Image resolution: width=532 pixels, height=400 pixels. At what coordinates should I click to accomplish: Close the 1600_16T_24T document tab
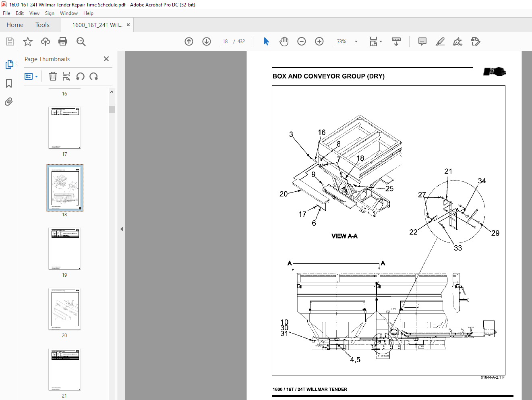pyautogui.click(x=128, y=25)
